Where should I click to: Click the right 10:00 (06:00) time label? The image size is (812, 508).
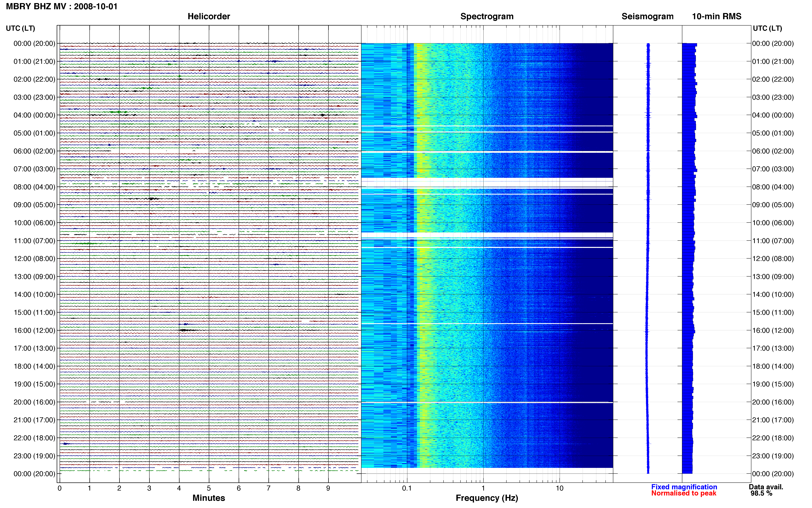tap(773, 223)
